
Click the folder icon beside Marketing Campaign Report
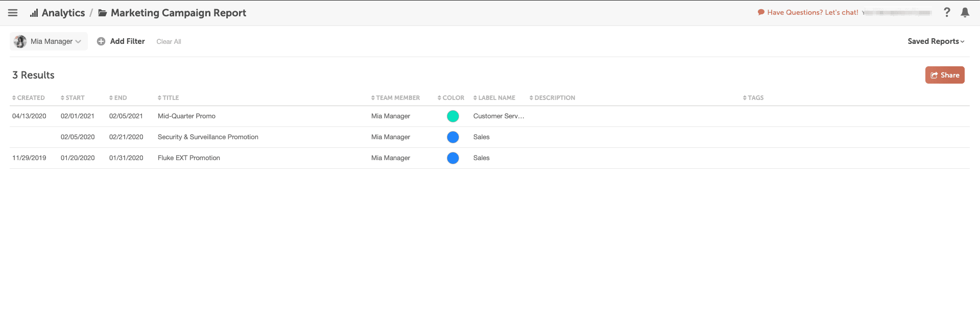[103, 13]
